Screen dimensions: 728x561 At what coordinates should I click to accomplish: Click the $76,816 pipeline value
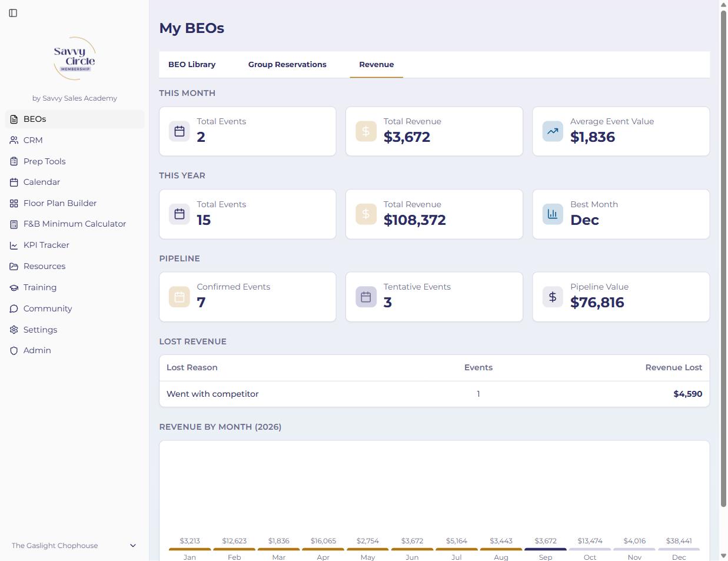coord(597,303)
